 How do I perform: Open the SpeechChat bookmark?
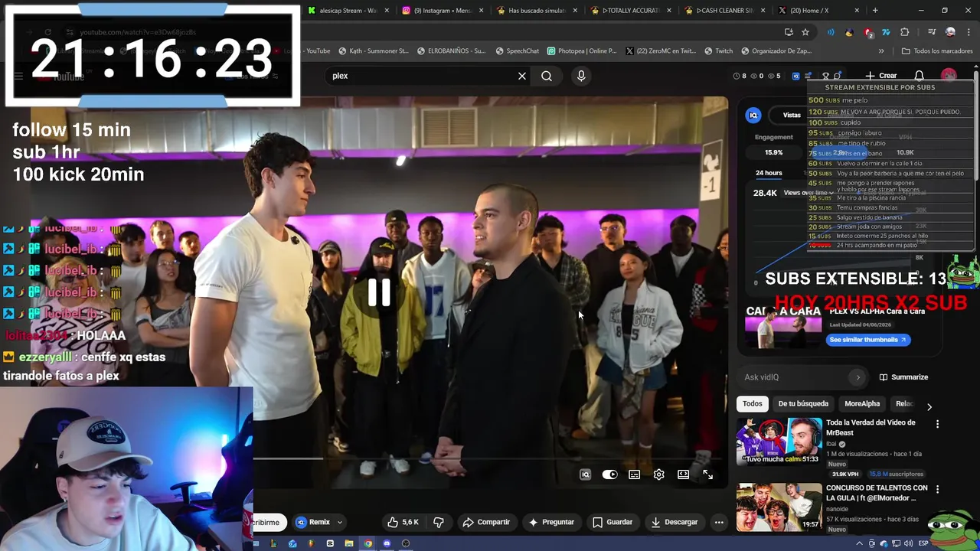click(518, 51)
